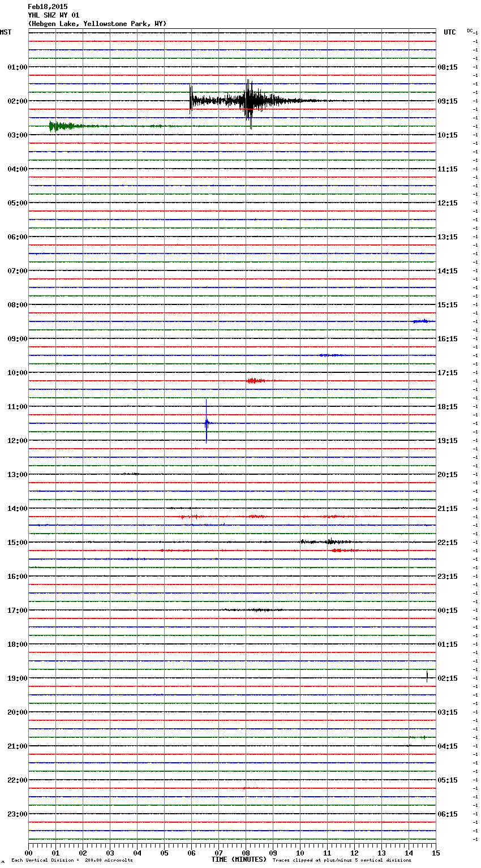481x868 pixels.
Task: Click 'Each Vertical Division = 200.00 microvolts' note
Action: point(72,860)
